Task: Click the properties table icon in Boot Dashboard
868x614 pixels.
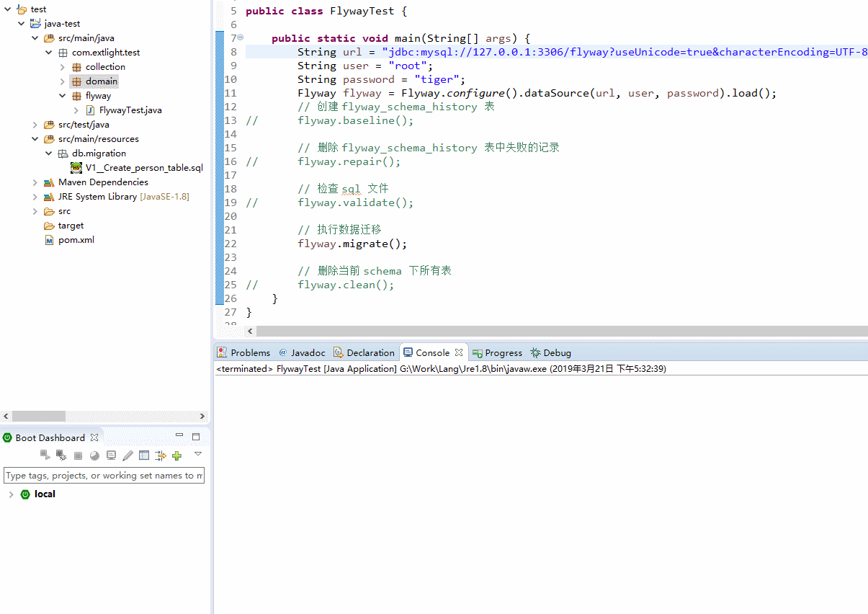Action: click(x=144, y=455)
